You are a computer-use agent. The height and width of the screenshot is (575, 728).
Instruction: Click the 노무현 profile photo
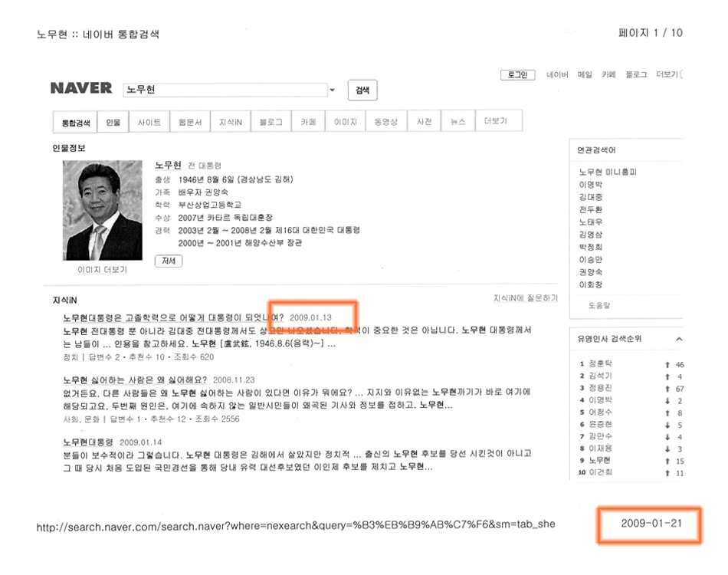102,209
